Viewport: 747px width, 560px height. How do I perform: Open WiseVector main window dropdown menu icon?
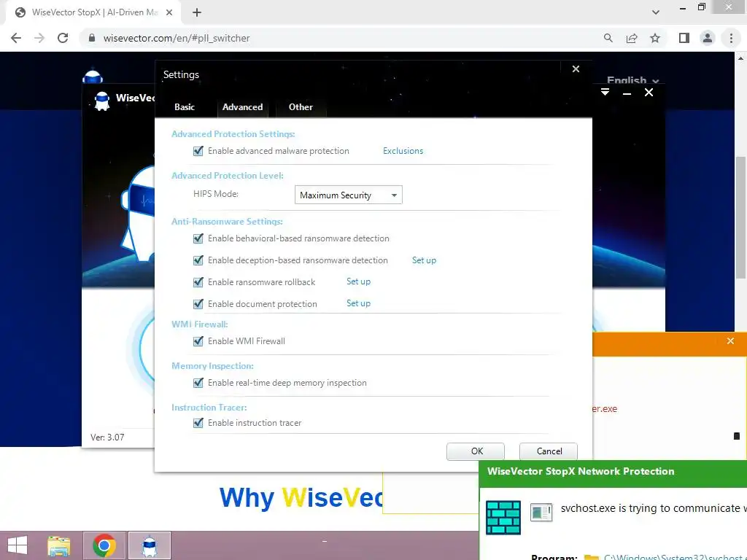605,92
